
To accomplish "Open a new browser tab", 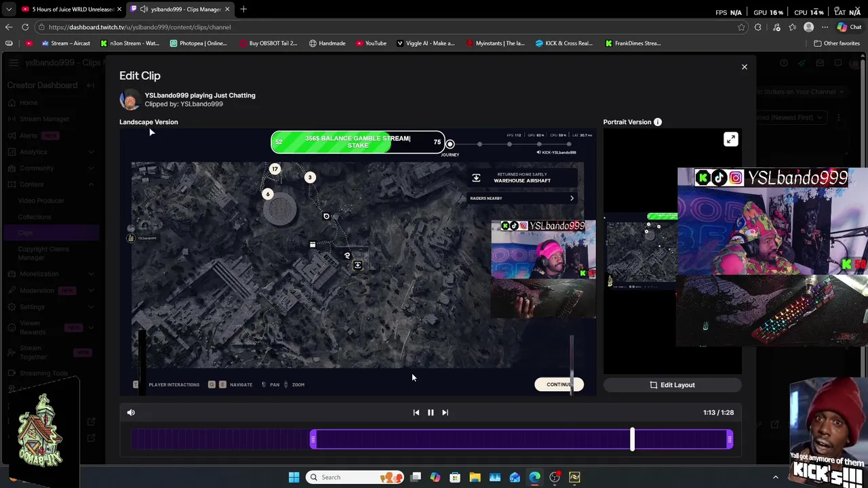I will pos(243,9).
